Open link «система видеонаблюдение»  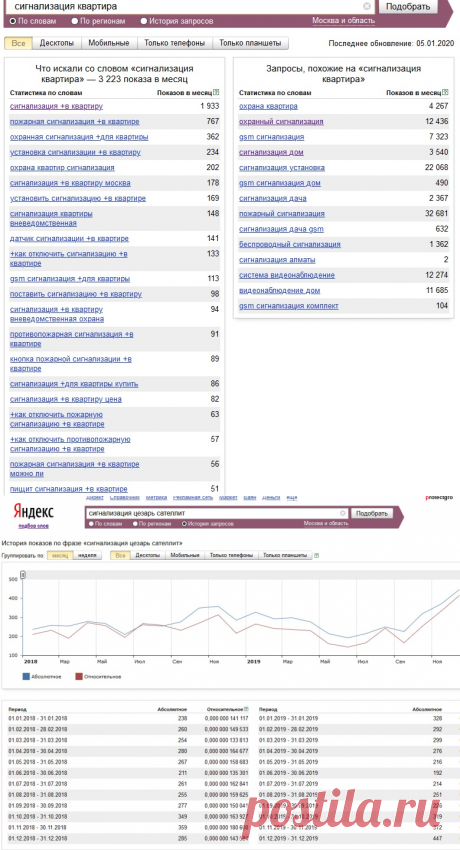pos(287,275)
